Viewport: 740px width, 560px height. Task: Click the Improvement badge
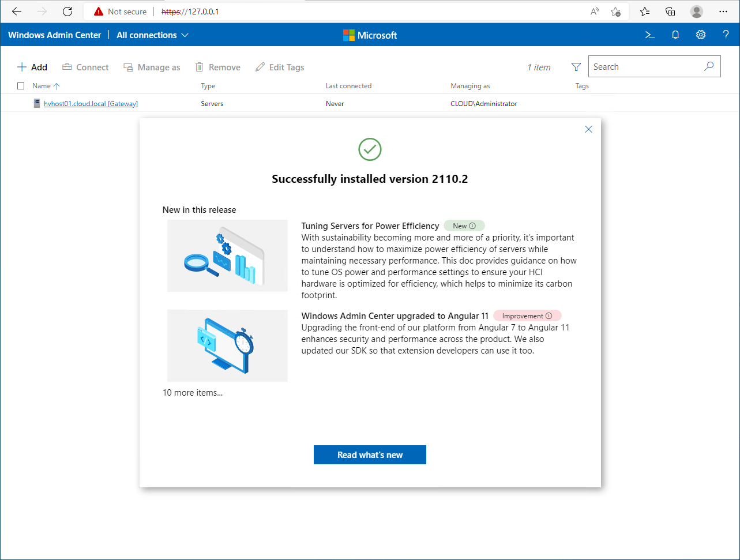pos(527,316)
